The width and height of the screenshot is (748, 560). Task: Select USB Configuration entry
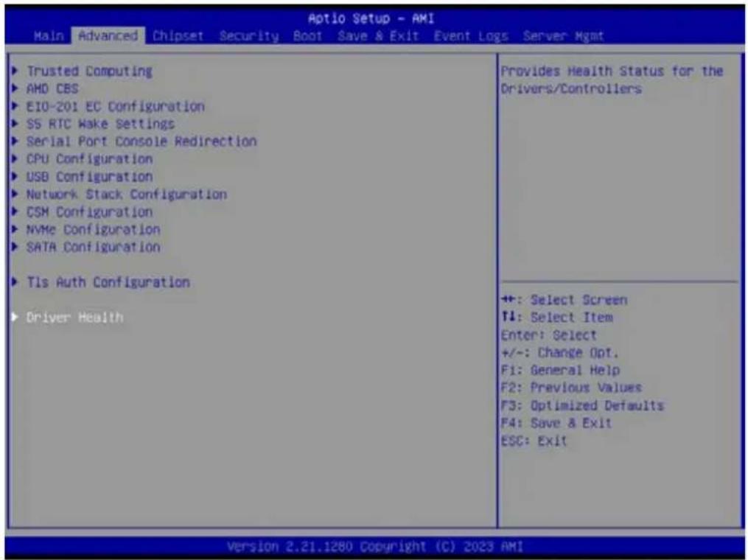[90, 177]
